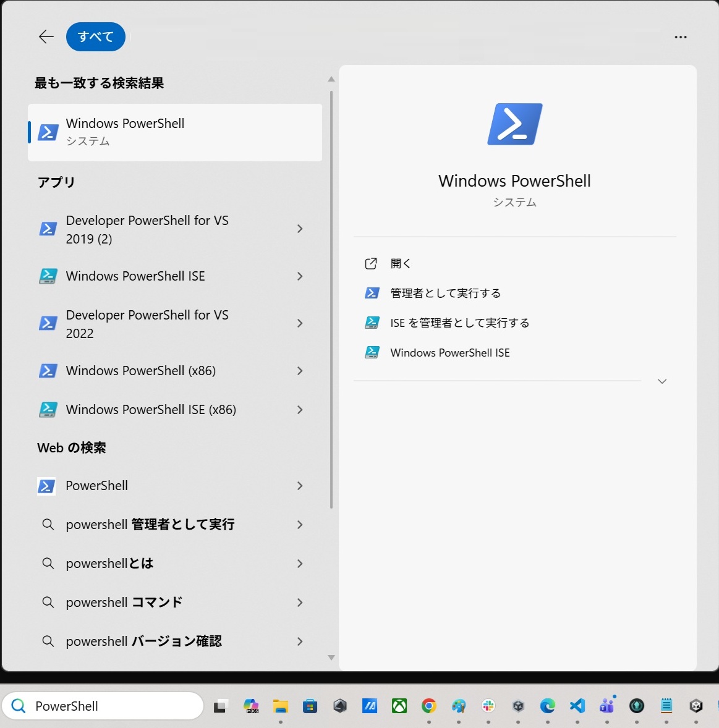Image resolution: width=719 pixels, height=728 pixels.
Task: Choose 管理者として実行する action
Action: coord(445,294)
